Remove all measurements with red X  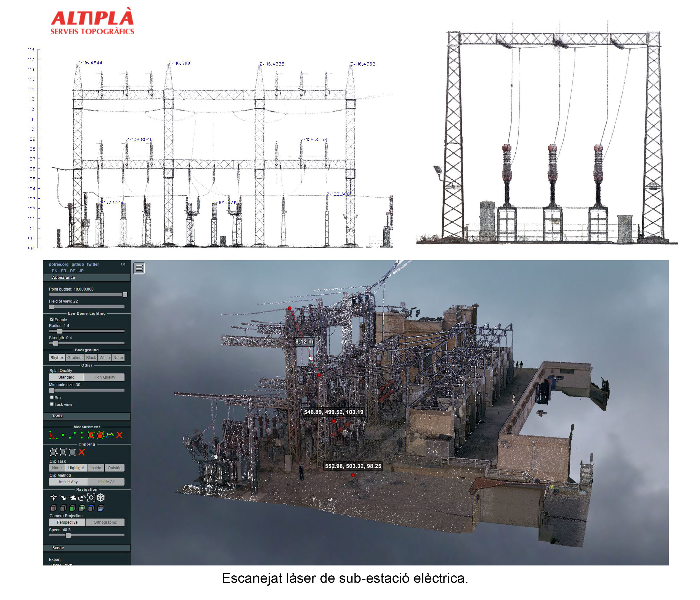(x=119, y=435)
